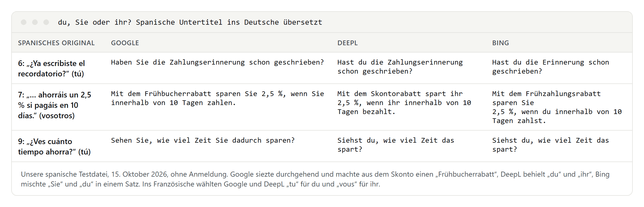Click Google's 'Sehen Sie, wie viel Zeit Sie dadurch sparen?'
Image resolution: width=644 pixels, height=207 pixels.
pos(203,140)
